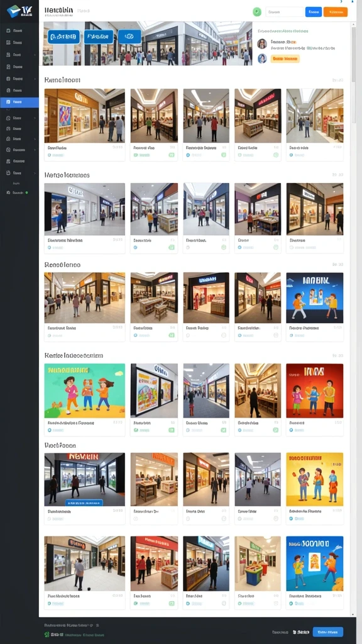Click the app logo above the sidebar
The image size is (362, 644).
[x=19, y=11]
